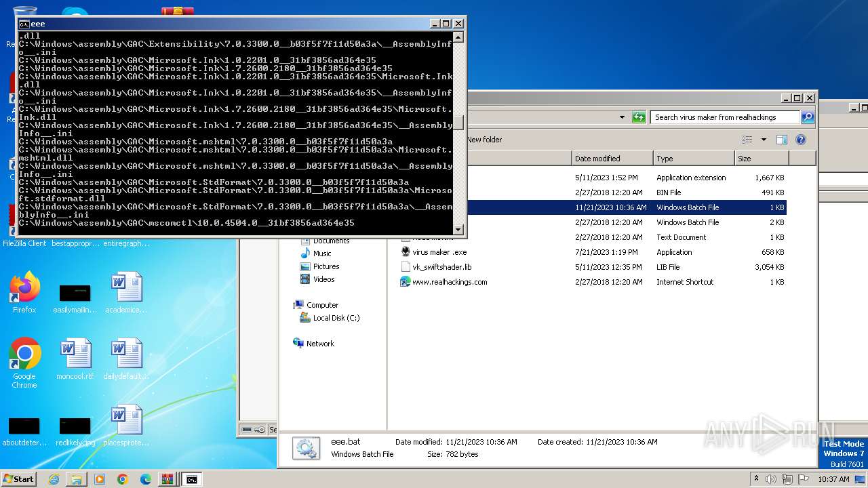
Task: Toggle the preview pane icon
Action: point(781,140)
